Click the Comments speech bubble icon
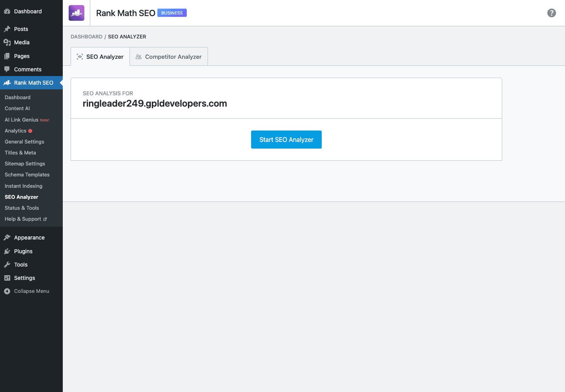565x392 pixels. point(7,69)
